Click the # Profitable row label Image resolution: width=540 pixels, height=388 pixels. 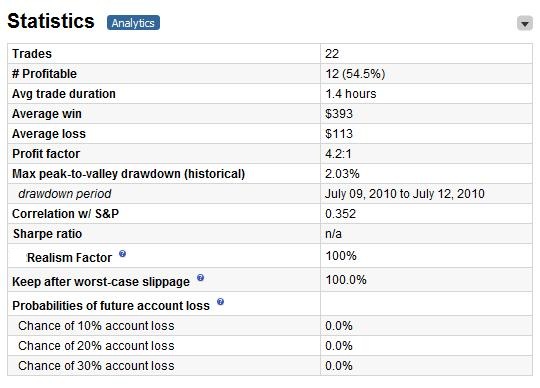coord(44,74)
